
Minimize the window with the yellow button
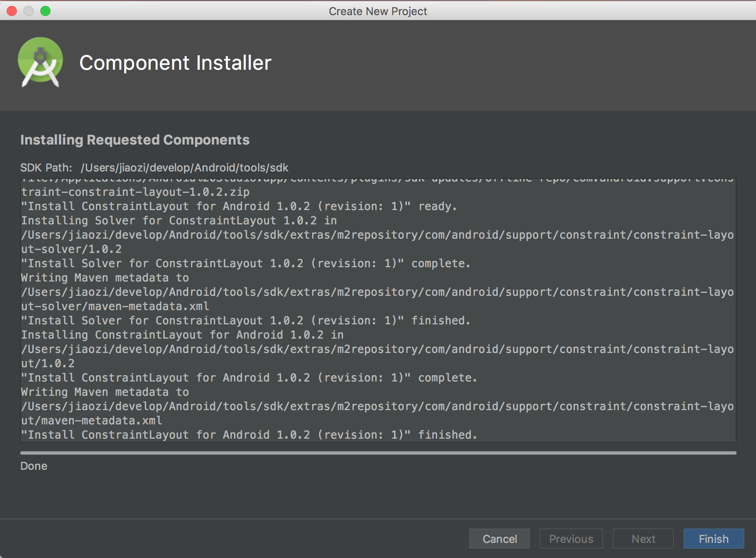click(x=29, y=11)
